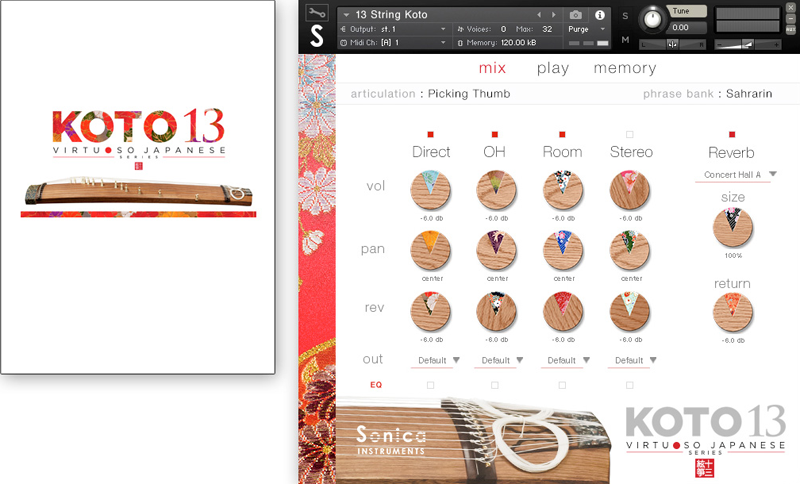
Task: Click the Room rev knob
Action: pyautogui.click(x=563, y=312)
